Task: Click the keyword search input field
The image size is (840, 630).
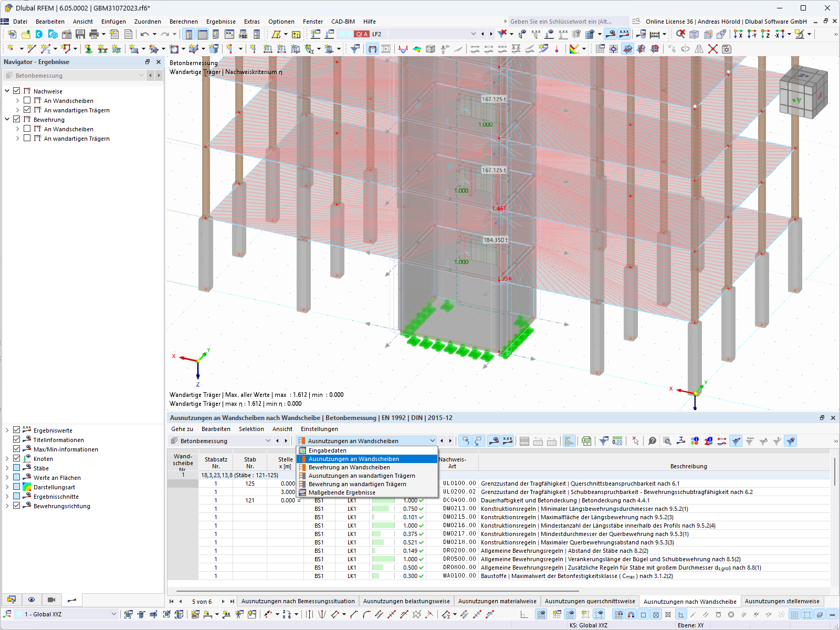Action: 567,22
